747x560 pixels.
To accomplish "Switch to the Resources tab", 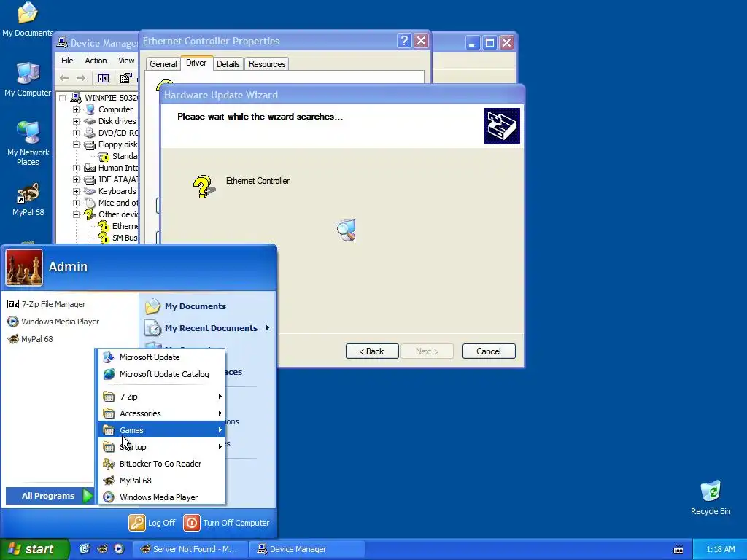I will (267, 64).
